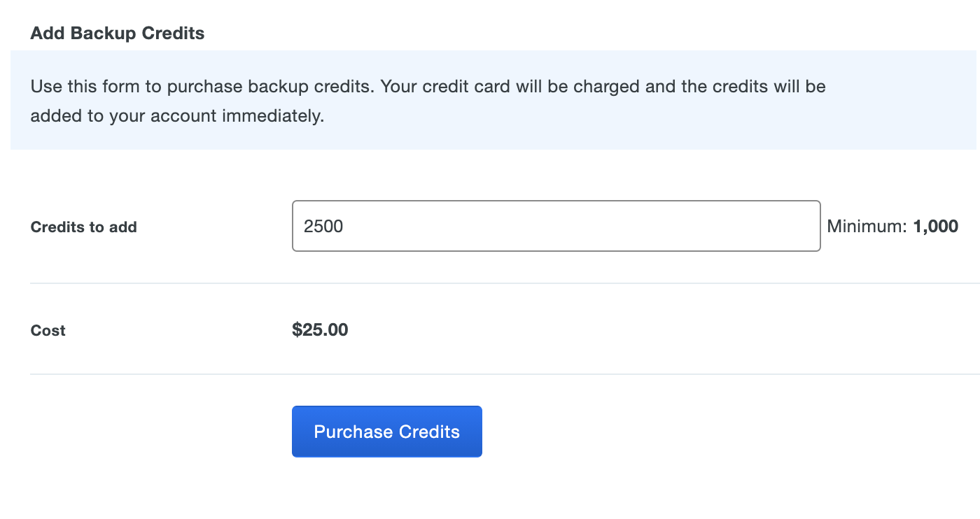Select the Cost row label
Image resolution: width=980 pixels, height=519 pixels.
(x=47, y=330)
